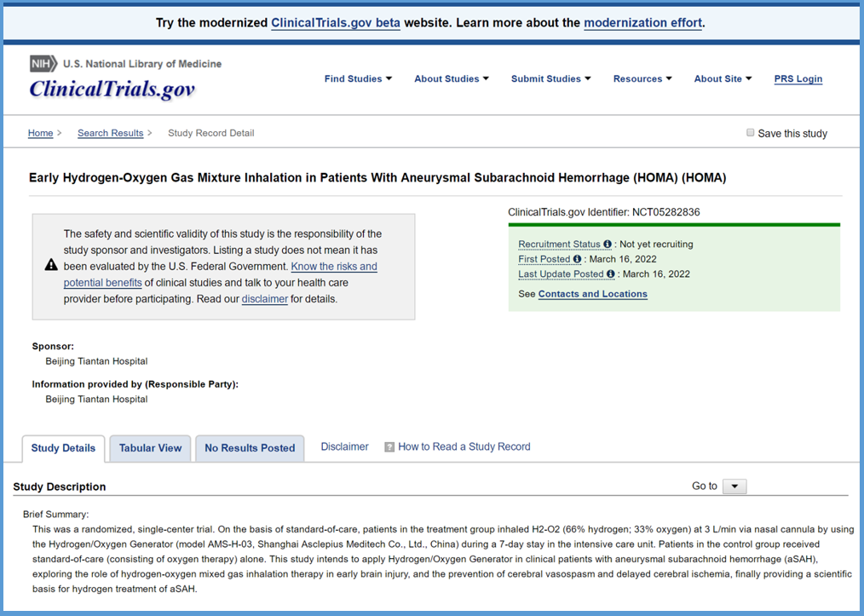Image resolution: width=864 pixels, height=616 pixels.
Task: Open the Resources navigation menu
Action: coord(642,79)
